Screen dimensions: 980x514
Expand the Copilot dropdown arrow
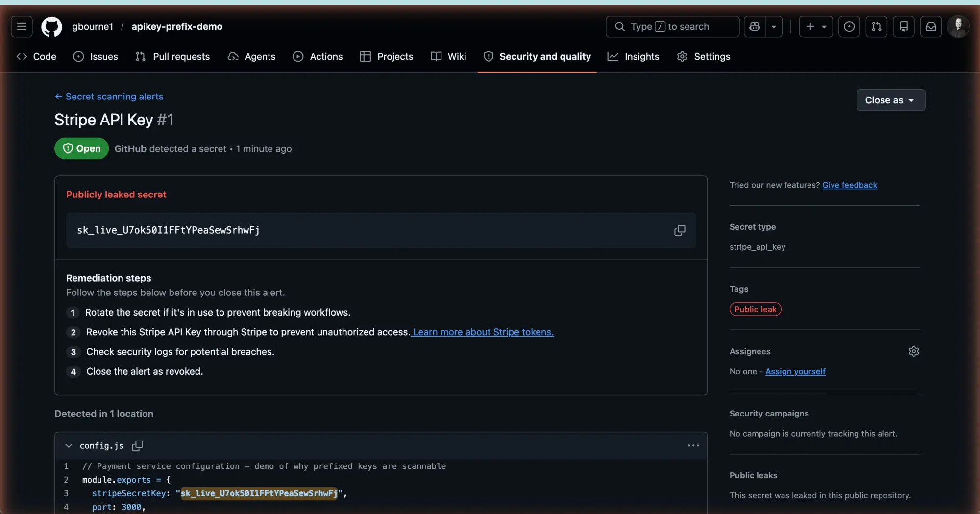774,26
